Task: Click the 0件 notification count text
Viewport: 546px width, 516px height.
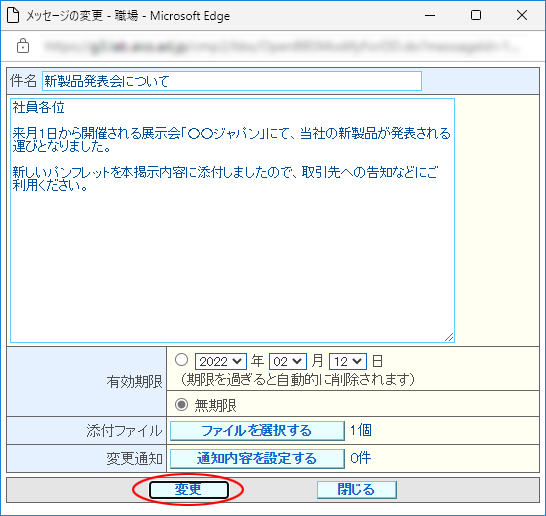Action: [361, 458]
